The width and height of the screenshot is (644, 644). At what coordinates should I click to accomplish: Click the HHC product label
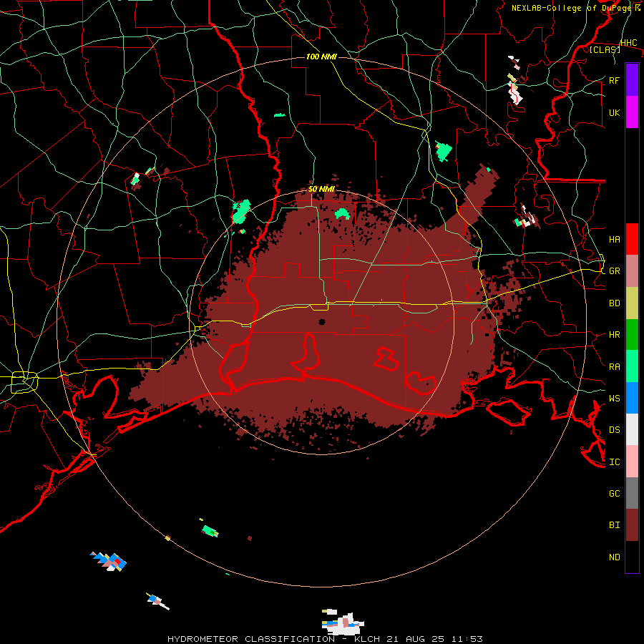629,43
